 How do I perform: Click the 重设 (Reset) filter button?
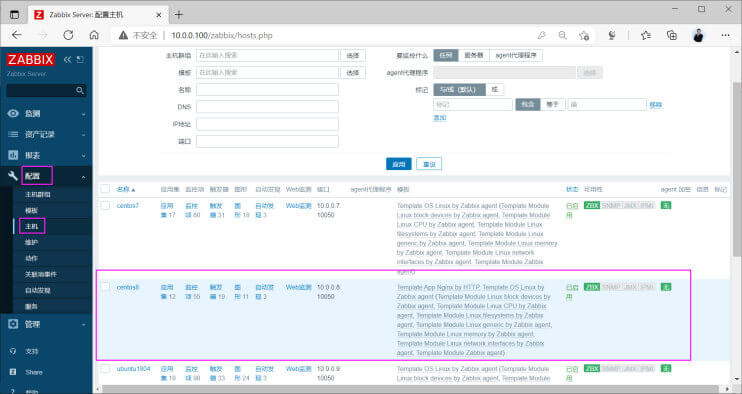coord(429,164)
